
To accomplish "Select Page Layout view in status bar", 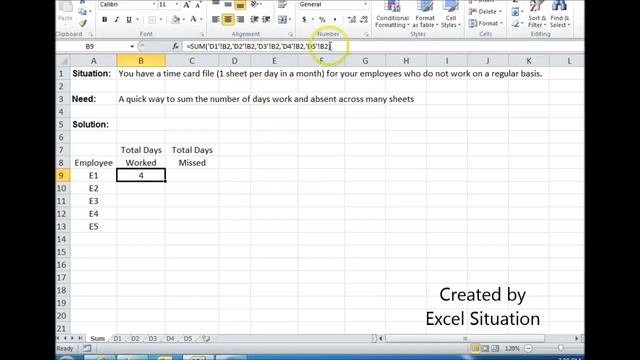I will coord(485,349).
